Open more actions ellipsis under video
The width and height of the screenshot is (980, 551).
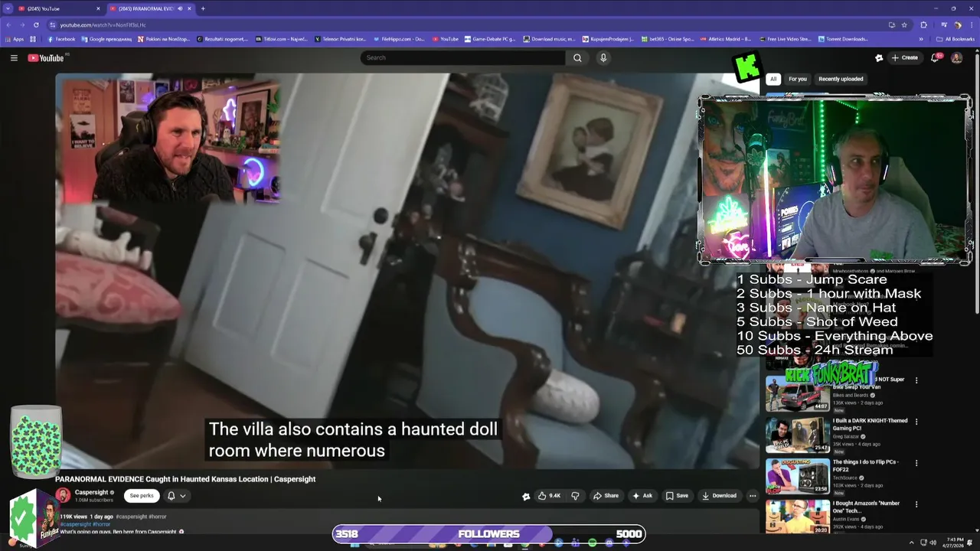coord(753,496)
